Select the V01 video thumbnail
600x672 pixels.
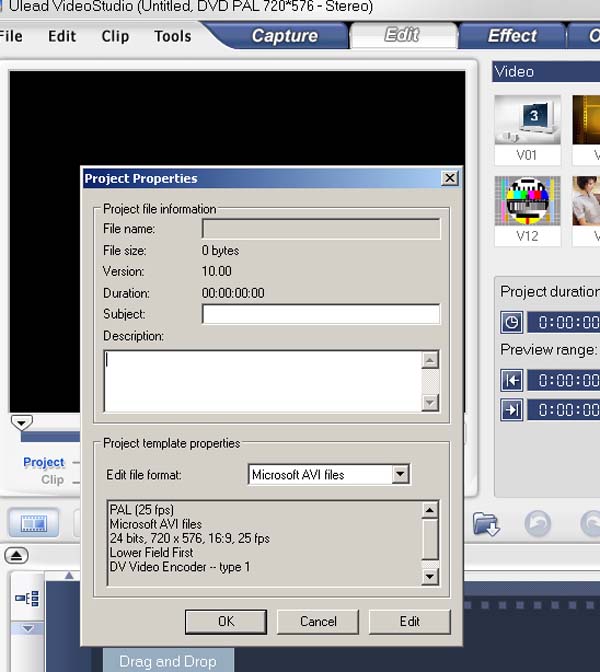pyautogui.click(x=527, y=130)
